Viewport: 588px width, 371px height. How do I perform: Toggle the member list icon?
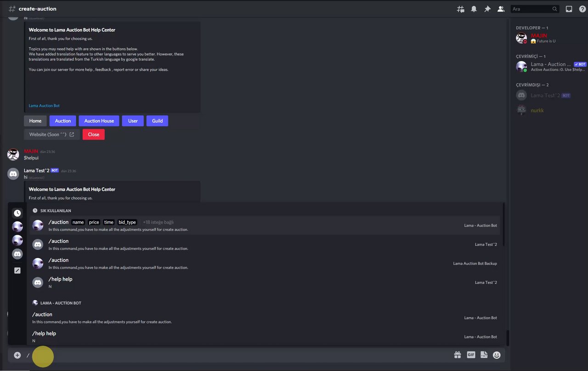pyautogui.click(x=501, y=9)
